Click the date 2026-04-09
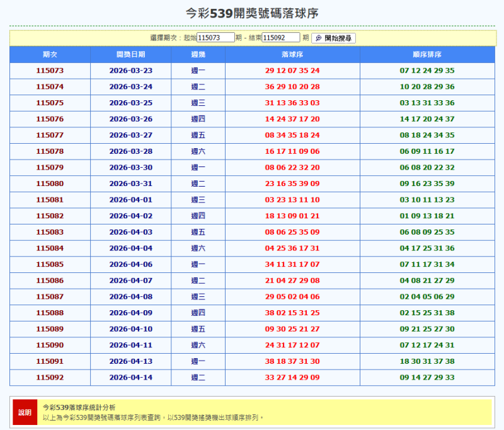 point(131,313)
